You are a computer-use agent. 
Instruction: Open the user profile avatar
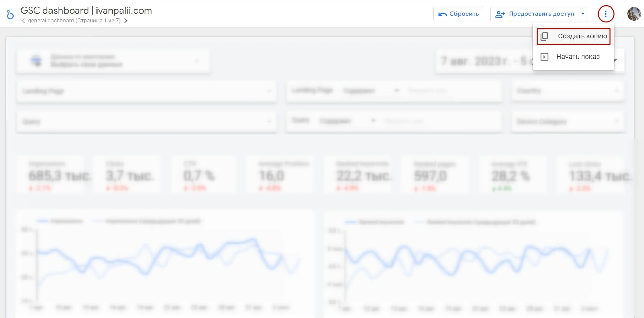click(633, 14)
